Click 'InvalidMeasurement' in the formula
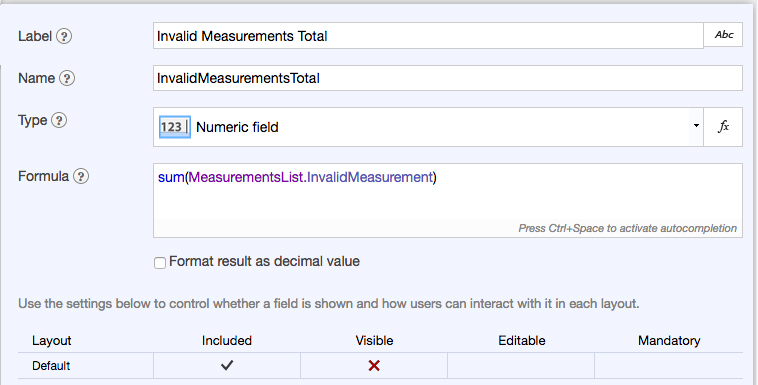The width and height of the screenshot is (758, 385). tap(370, 178)
